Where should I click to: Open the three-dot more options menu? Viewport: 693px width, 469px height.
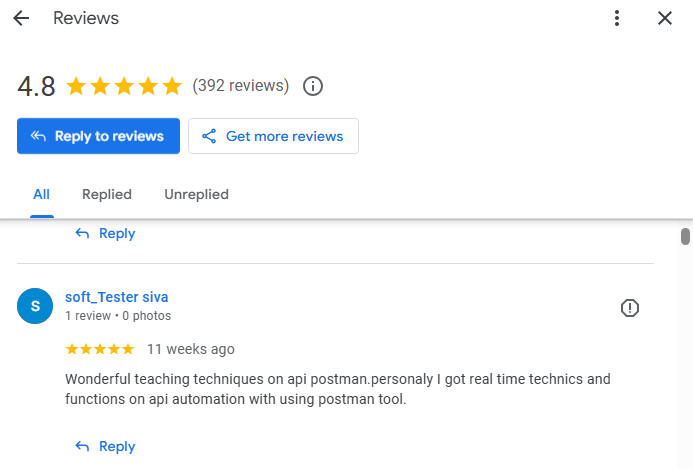coord(617,18)
